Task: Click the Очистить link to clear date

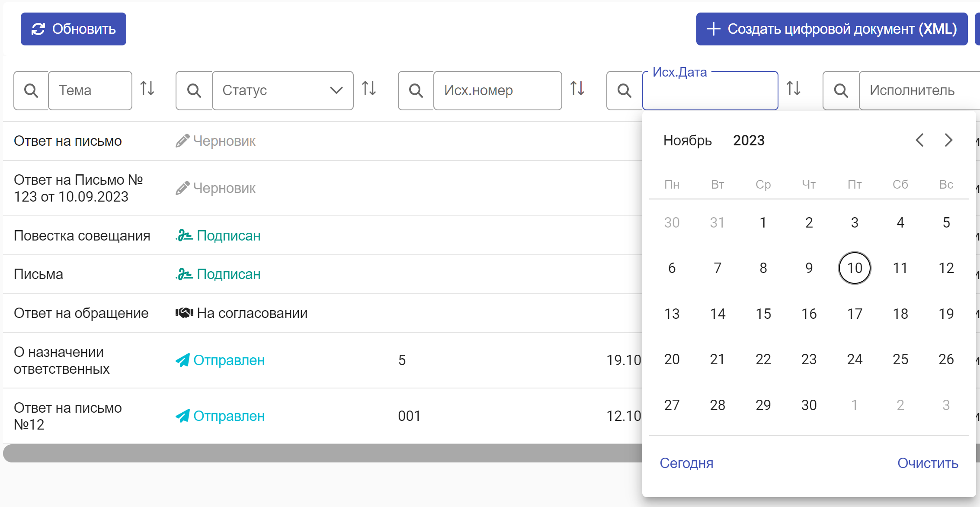Action: (x=928, y=463)
